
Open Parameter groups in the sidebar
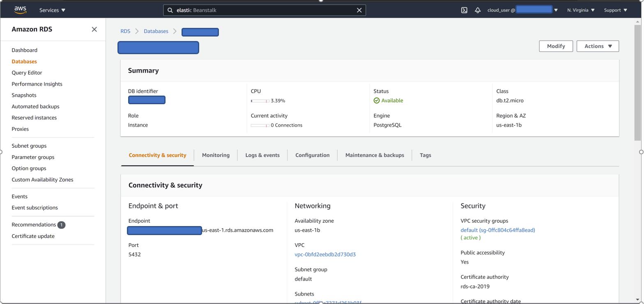[x=33, y=157]
